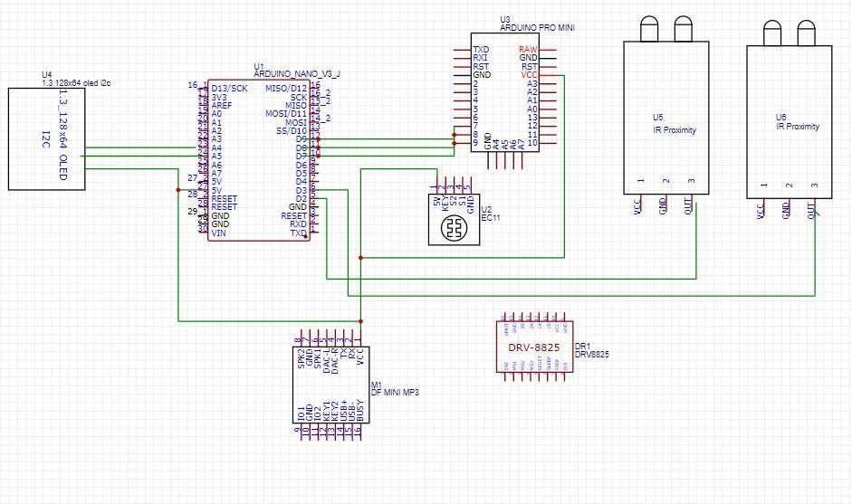Select the DRV-8825 driver component

point(535,347)
